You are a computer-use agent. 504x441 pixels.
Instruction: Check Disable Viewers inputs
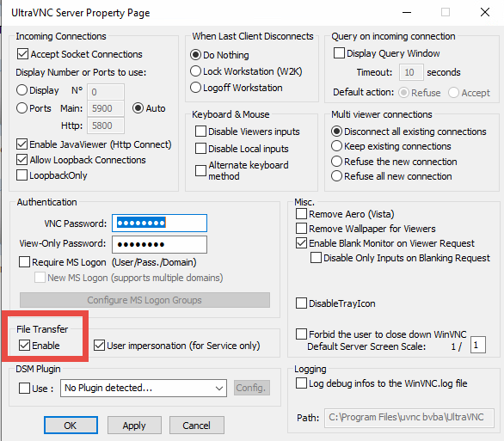point(201,132)
